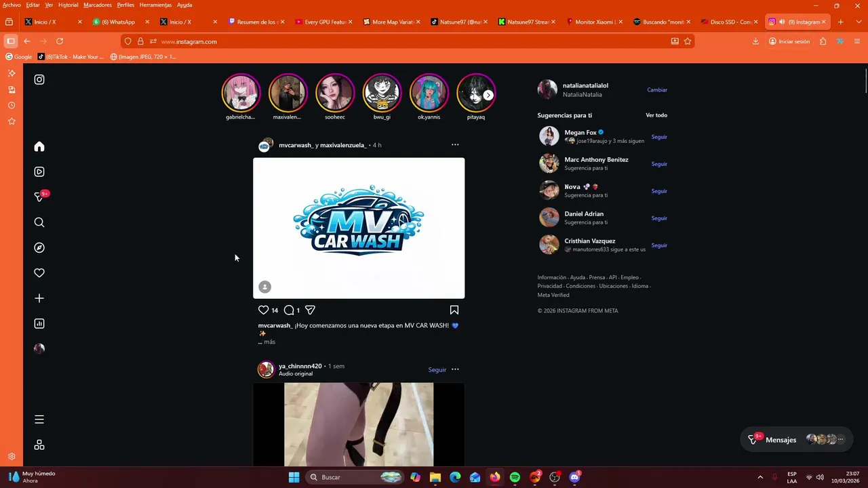Open Meta apps grid icon in sidebar
The width and height of the screenshot is (868, 488).
click(39, 445)
